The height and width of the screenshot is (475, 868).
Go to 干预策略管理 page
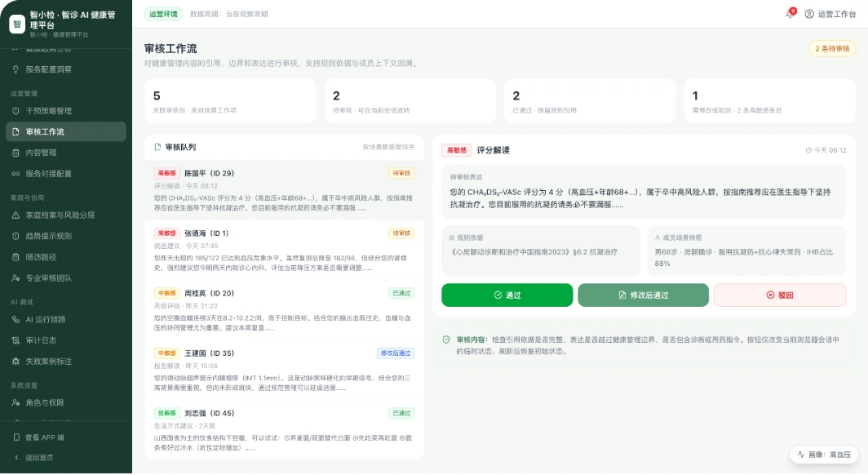[x=66, y=111]
